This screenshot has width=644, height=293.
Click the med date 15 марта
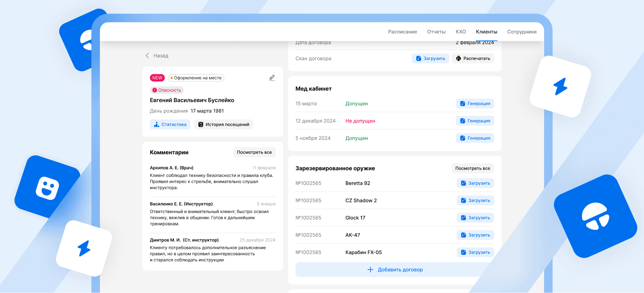tap(306, 104)
